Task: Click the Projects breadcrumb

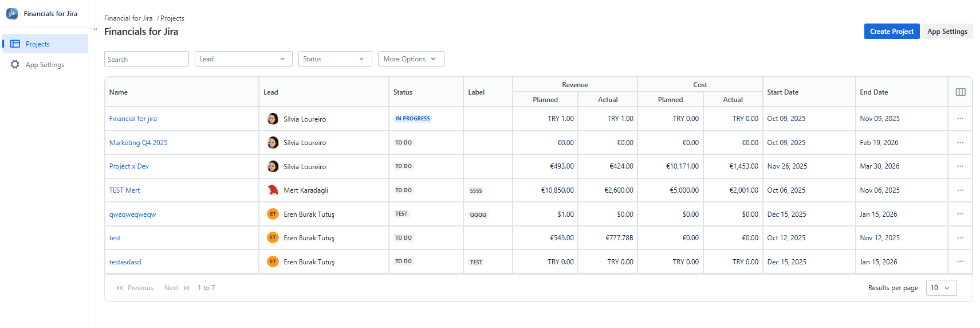Action: (x=172, y=18)
